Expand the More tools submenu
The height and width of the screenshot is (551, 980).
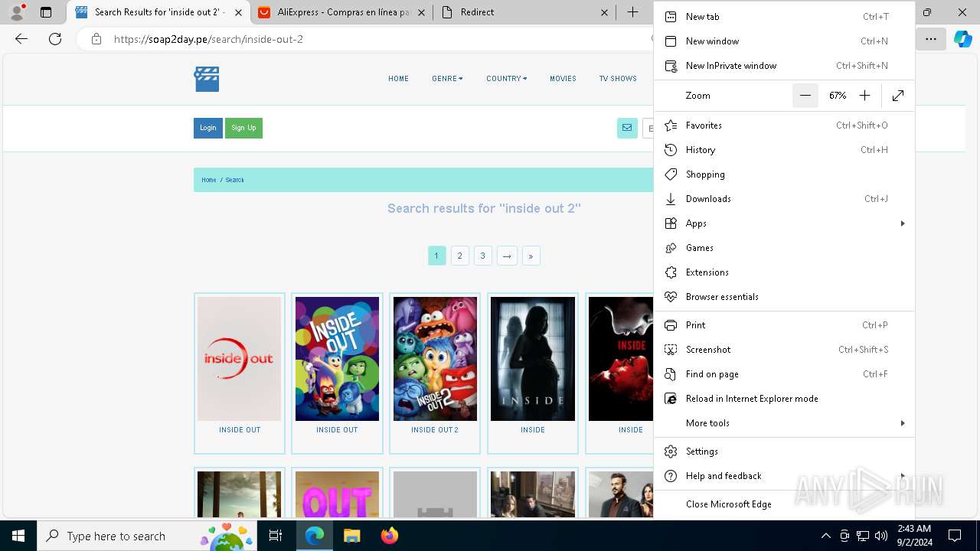[785, 423]
